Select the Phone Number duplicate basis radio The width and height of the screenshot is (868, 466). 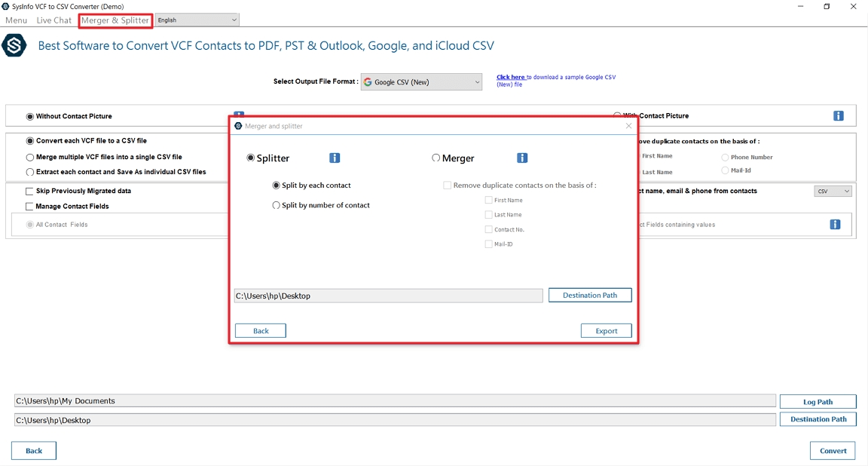click(725, 158)
